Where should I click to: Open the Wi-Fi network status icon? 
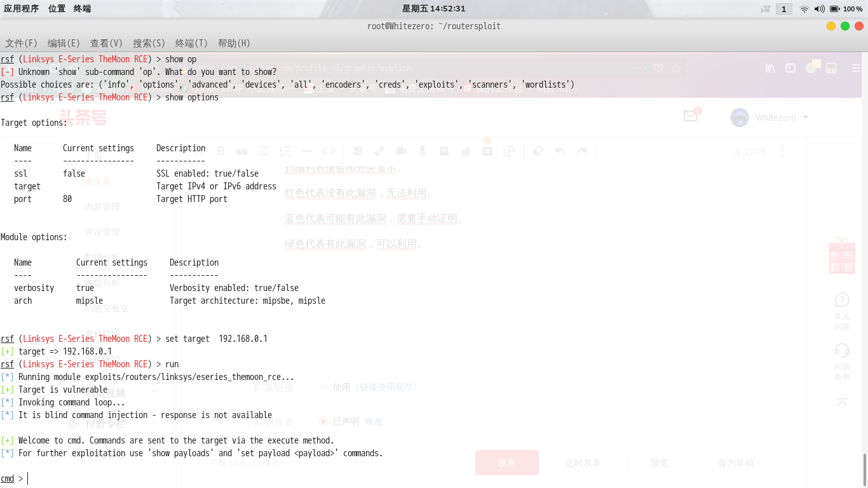click(804, 9)
